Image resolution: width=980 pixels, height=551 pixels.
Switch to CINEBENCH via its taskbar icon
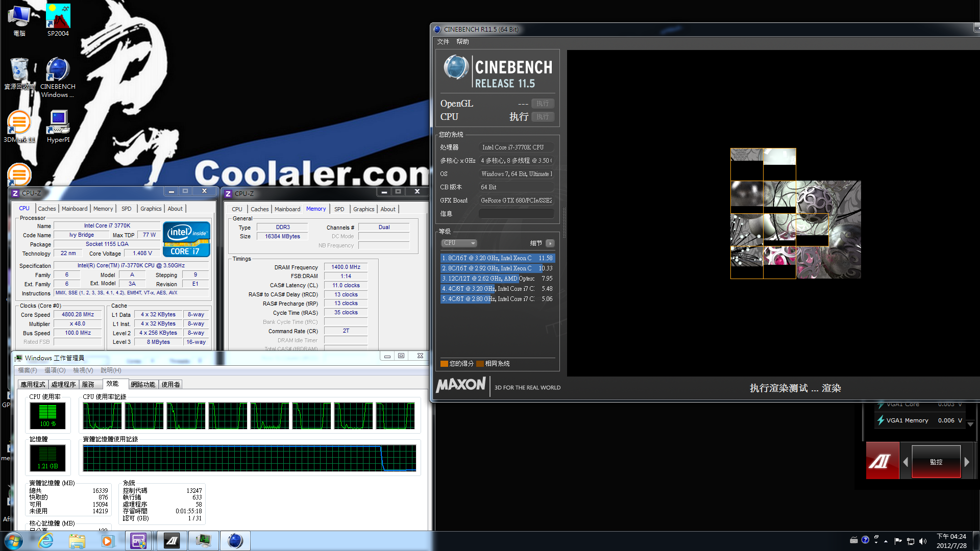pos(235,541)
